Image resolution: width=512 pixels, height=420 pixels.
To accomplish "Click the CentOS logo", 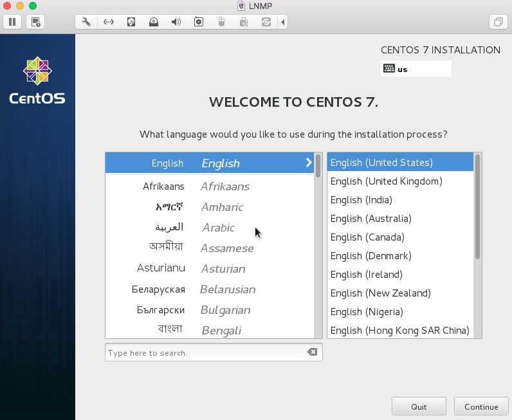I will coord(37,80).
